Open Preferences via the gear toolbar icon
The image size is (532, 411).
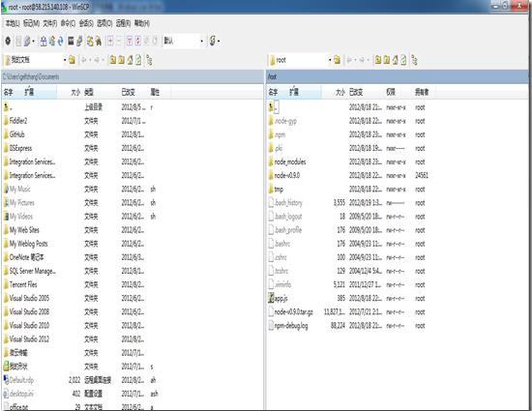click(x=8, y=41)
